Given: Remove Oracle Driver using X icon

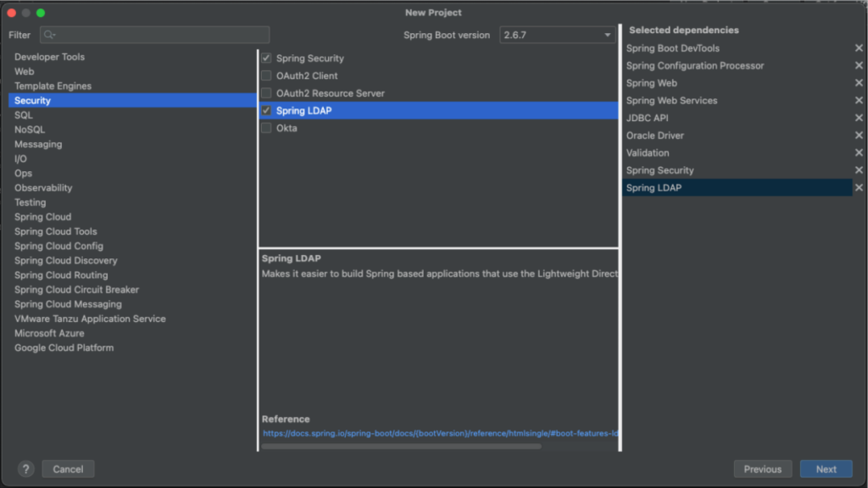Looking at the screenshot, I should click(x=859, y=135).
